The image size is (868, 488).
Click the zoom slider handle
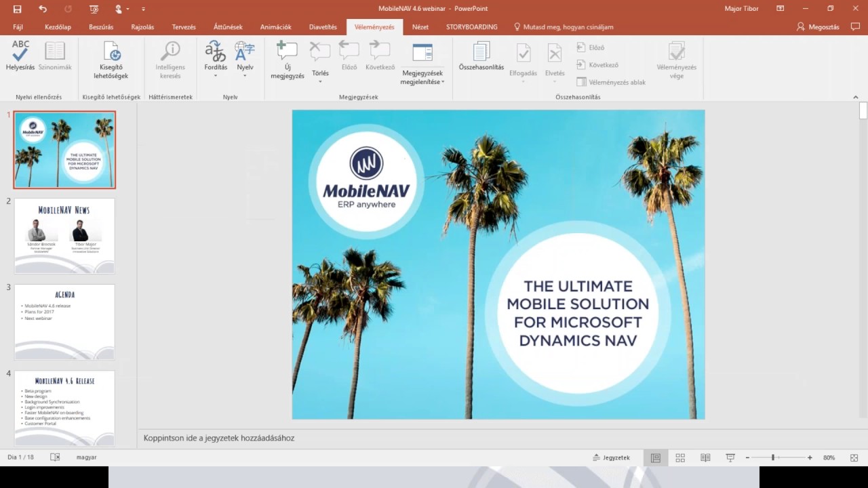pyautogui.click(x=772, y=457)
